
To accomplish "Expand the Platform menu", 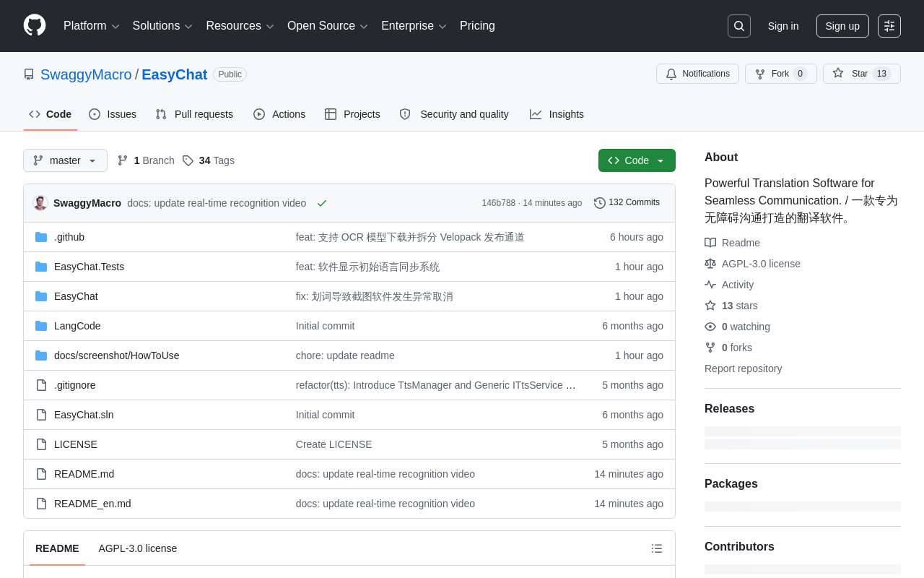I will [92, 26].
